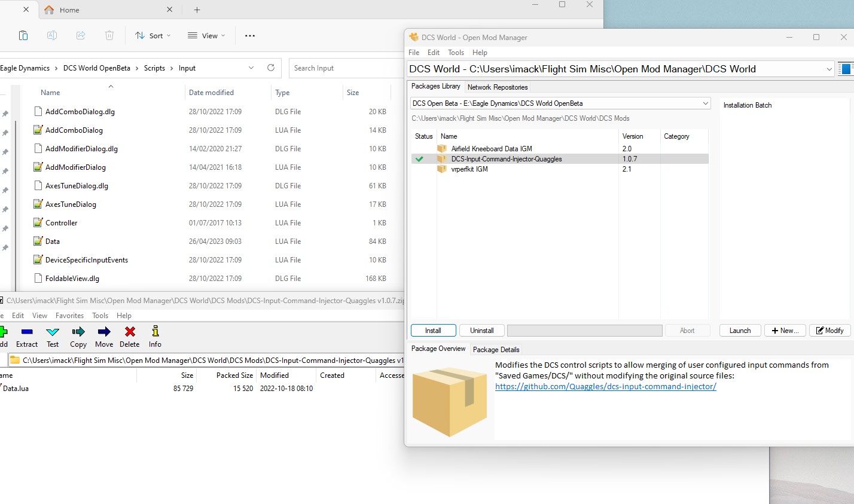Image resolution: width=854 pixels, height=504 pixels.
Task: Select the DeviceSpecificInputEvents file in Explorer
Action: pyautogui.click(x=87, y=260)
